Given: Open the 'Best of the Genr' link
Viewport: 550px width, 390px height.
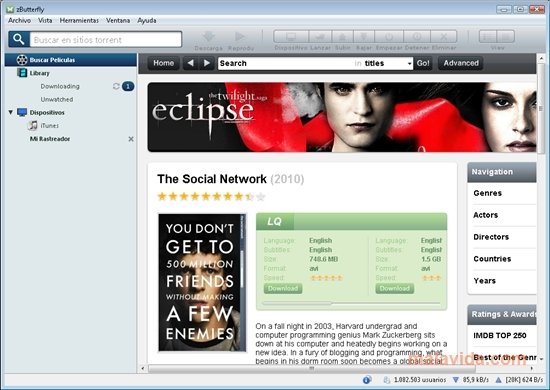Looking at the screenshot, I should 505,357.
